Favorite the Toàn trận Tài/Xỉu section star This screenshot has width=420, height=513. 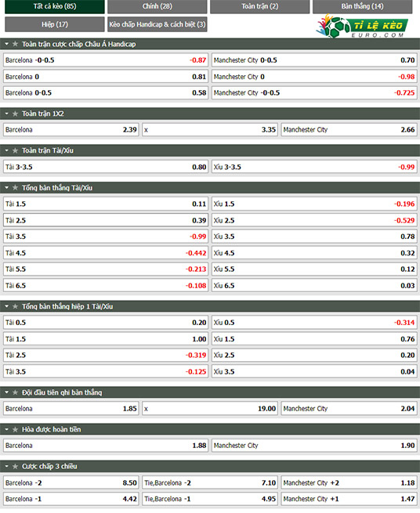click(15, 151)
